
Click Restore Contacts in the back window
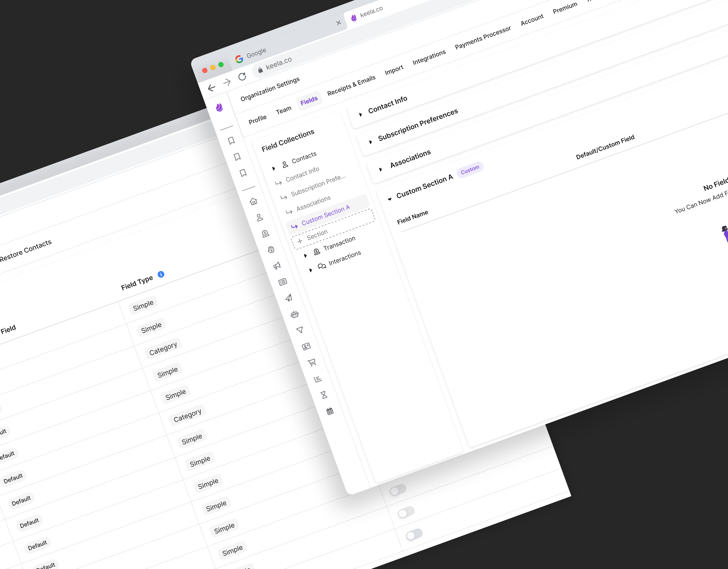click(x=25, y=251)
